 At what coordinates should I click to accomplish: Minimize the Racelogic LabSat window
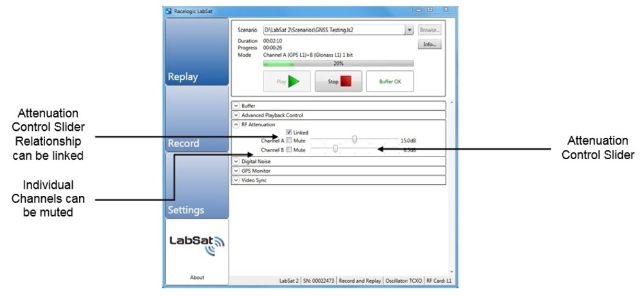pyautogui.click(x=418, y=10)
